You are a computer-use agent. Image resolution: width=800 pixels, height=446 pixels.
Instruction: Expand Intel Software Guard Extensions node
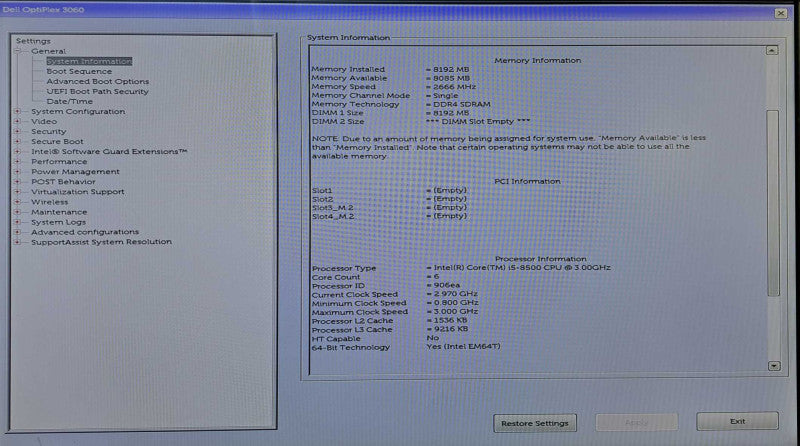coord(18,152)
